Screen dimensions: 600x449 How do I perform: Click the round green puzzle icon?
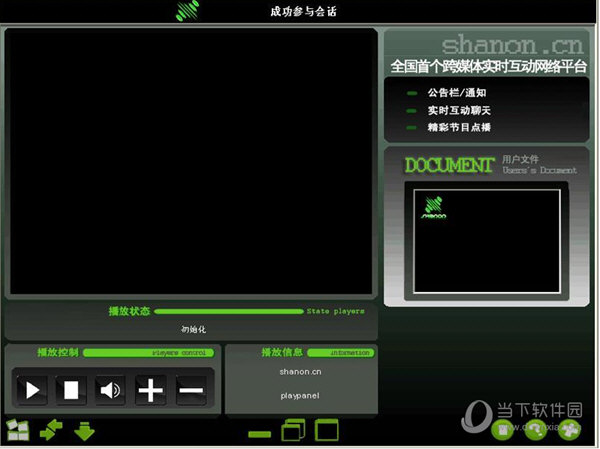point(569,430)
